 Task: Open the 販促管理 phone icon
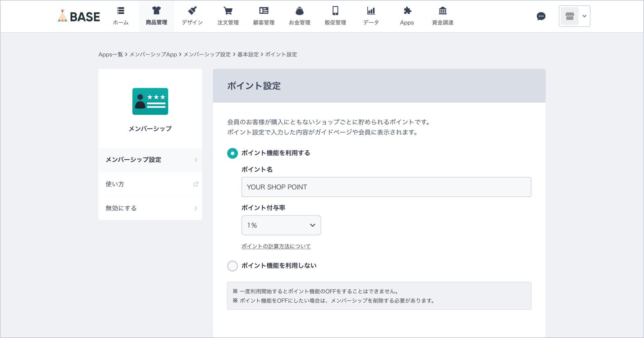335,11
